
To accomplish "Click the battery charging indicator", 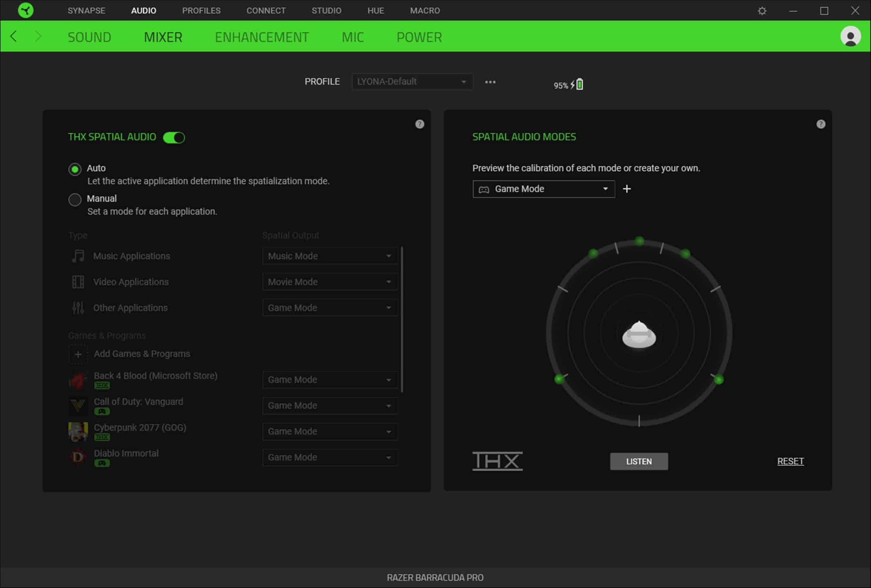I will point(568,85).
